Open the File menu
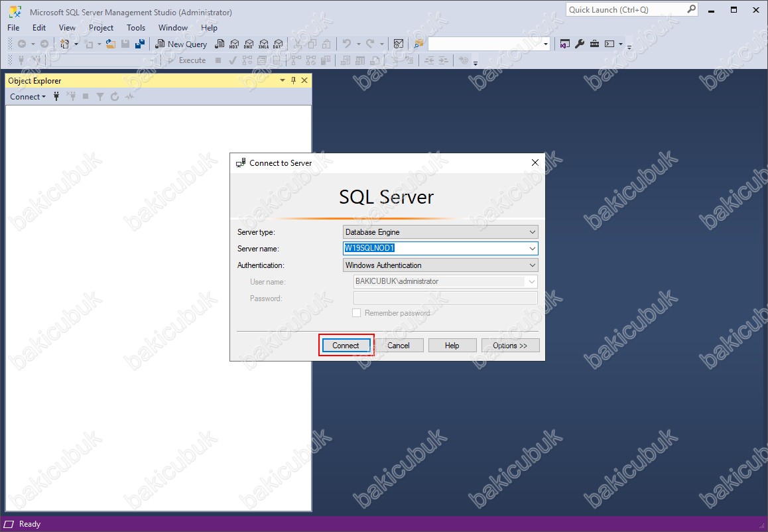768x532 pixels. 14,28
